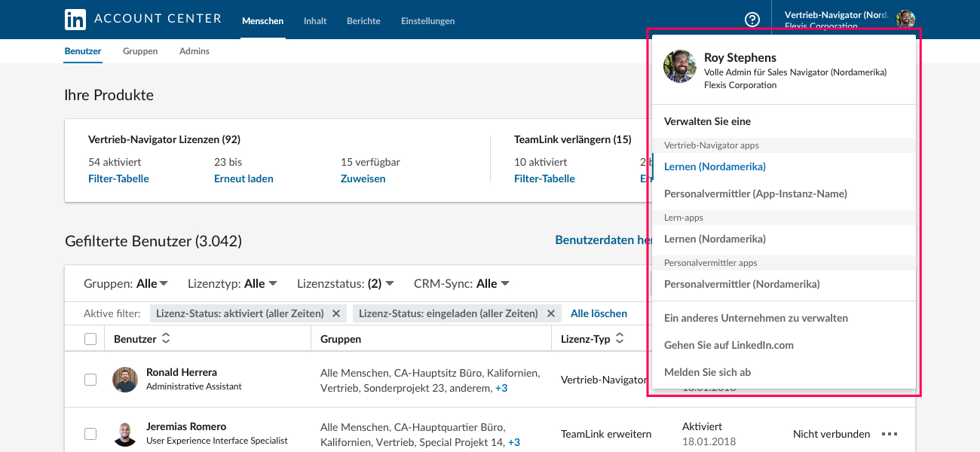Viewport: 980px width, 452px height.
Task: Click Filter-Tabelle link under 54 aktiviert
Action: coord(118,179)
